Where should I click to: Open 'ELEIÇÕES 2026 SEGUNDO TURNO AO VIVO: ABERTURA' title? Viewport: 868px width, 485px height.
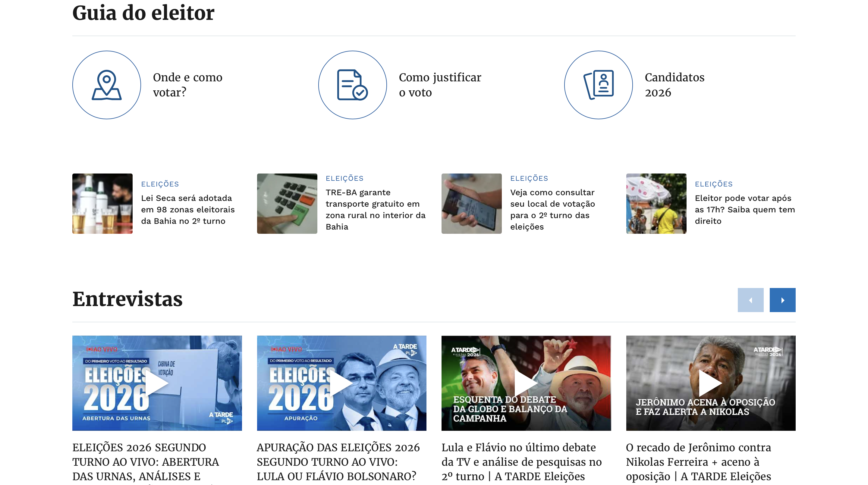pos(146,463)
